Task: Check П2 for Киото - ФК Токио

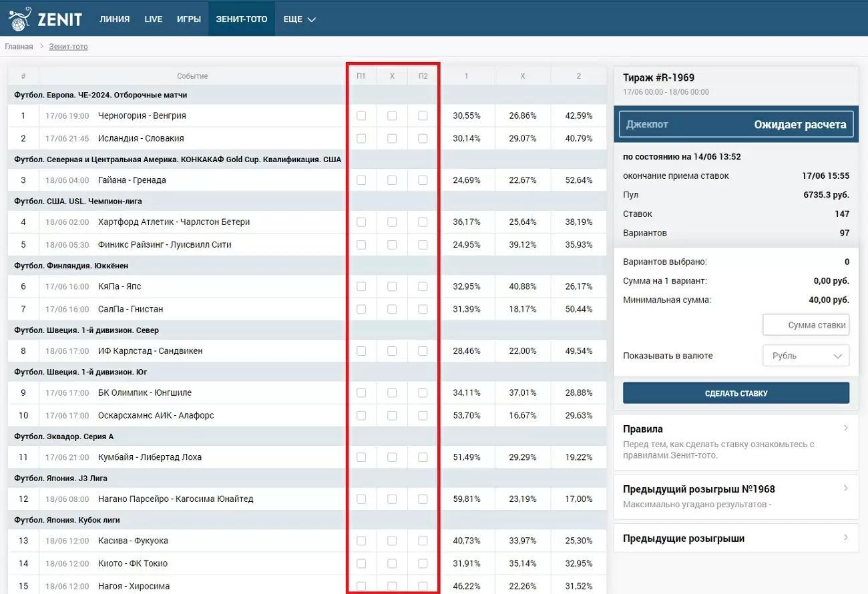Action: pyautogui.click(x=423, y=563)
